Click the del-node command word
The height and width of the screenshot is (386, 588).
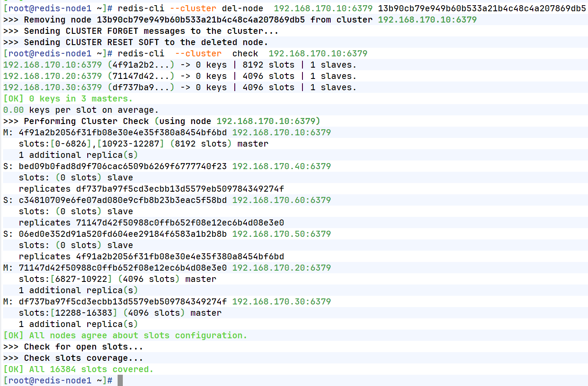click(243, 8)
